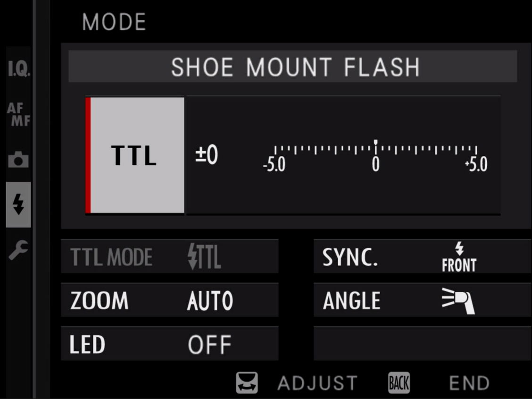
Task: Open the SYNC. mode option
Action: pos(350,257)
